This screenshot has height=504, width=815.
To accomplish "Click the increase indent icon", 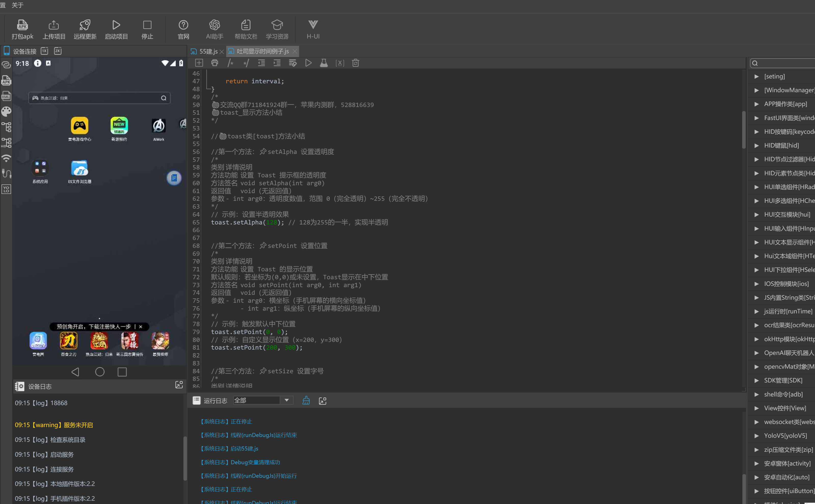I will [277, 63].
